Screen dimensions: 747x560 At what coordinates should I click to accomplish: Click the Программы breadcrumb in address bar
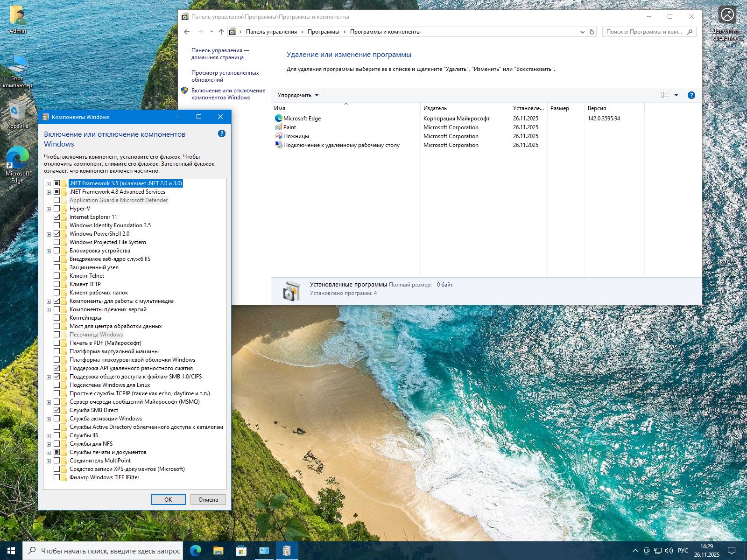[x=323, y=32]
